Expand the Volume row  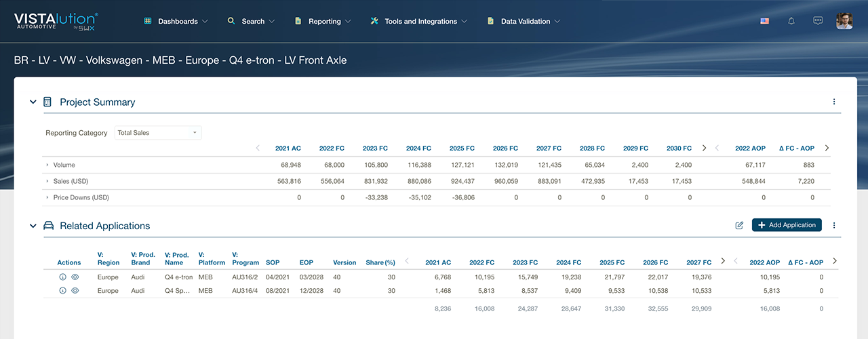pyautogui.click(x=47, y=165)
